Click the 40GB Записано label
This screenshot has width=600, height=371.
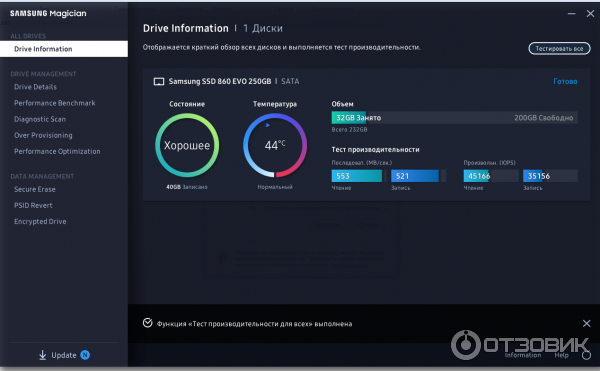pos(187,187)
